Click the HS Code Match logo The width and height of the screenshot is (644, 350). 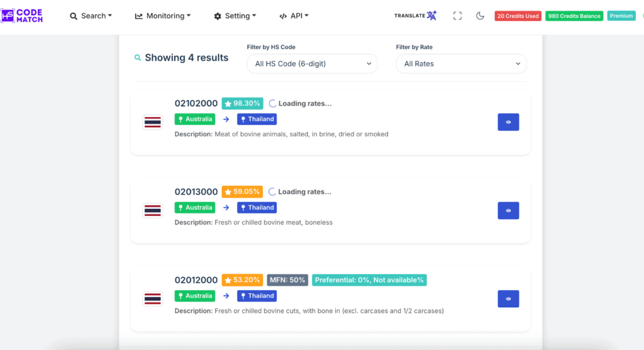tap(23, 16)
